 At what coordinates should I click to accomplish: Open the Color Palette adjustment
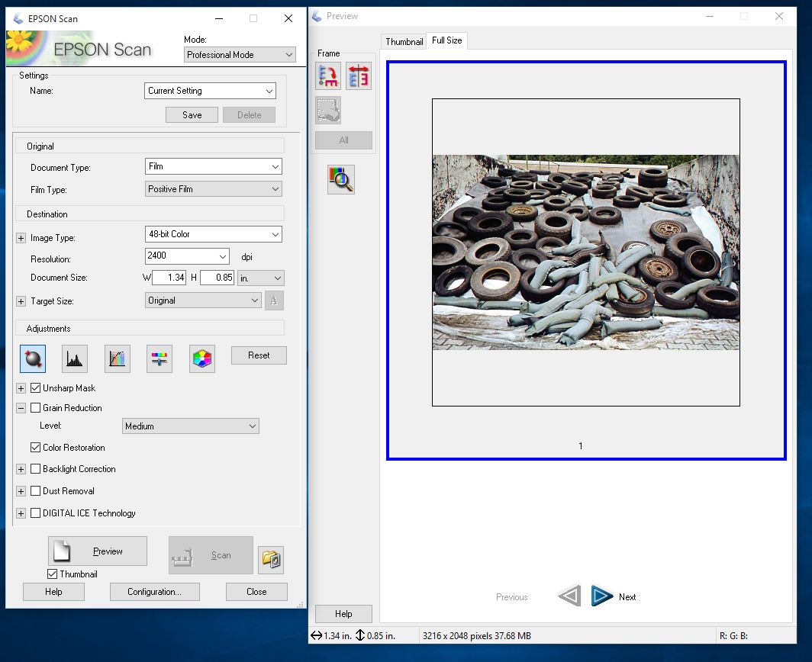coord(201,358)
